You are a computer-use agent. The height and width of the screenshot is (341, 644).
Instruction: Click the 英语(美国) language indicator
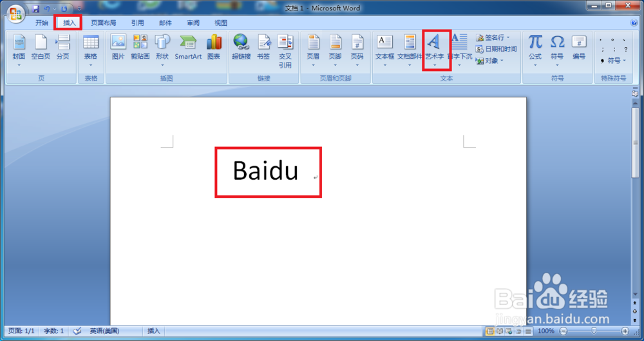point(105,331)
